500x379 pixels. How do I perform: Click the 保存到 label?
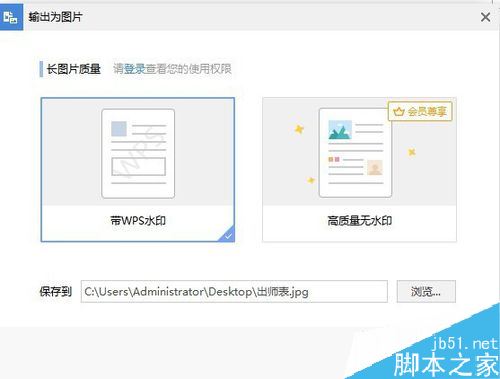(56, 292)
